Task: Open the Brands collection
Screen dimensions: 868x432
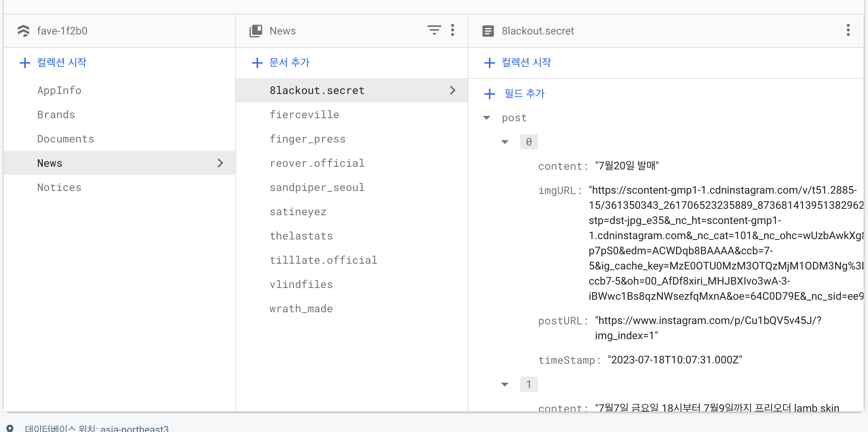Action: 56,115
